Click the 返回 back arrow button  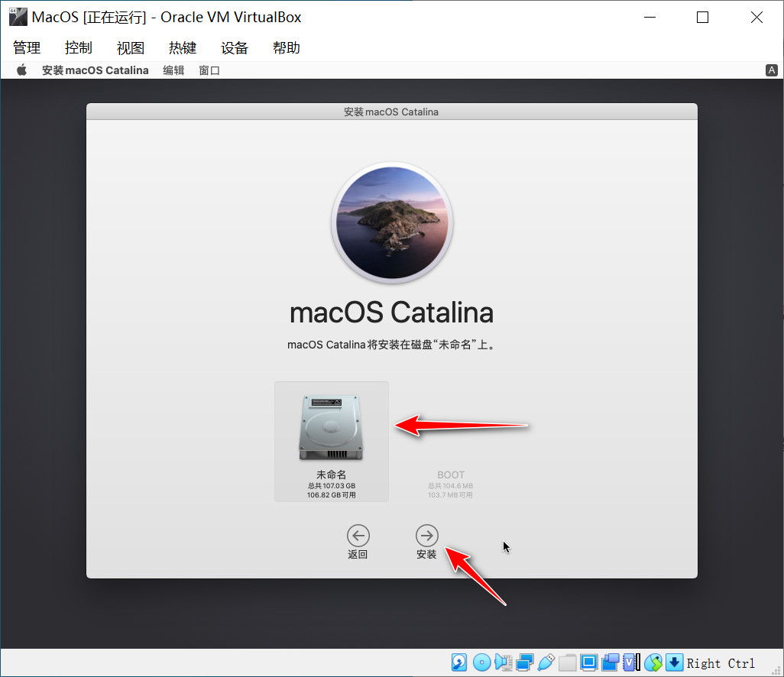[358, 535]
